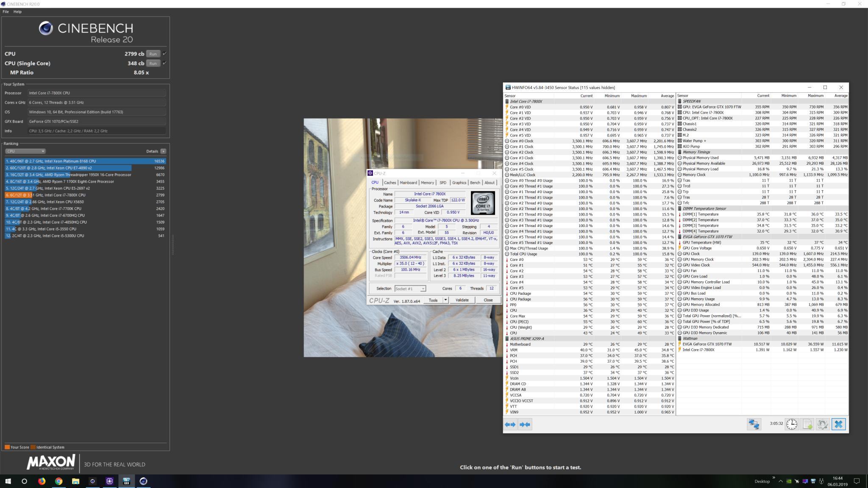Click Desktop toolbar label on taskbar
Image resolution: width=868 pixels, height=488 pixels.
[762, 481]
